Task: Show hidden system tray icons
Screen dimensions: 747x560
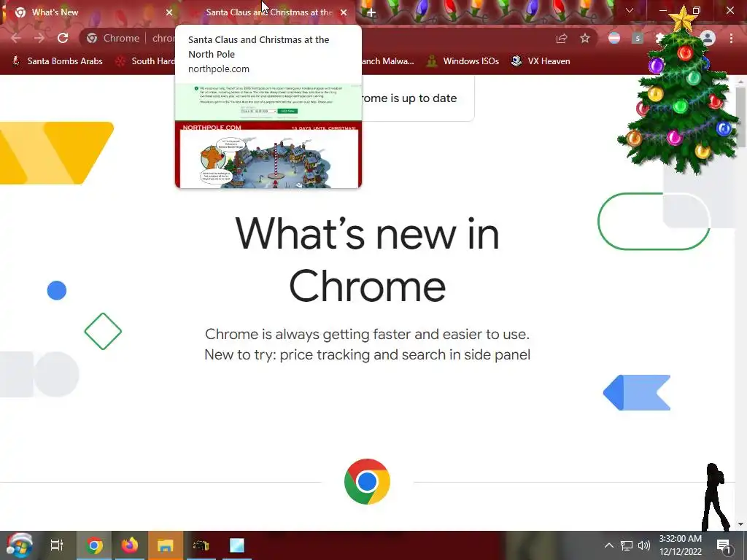Action: (609, 545)
